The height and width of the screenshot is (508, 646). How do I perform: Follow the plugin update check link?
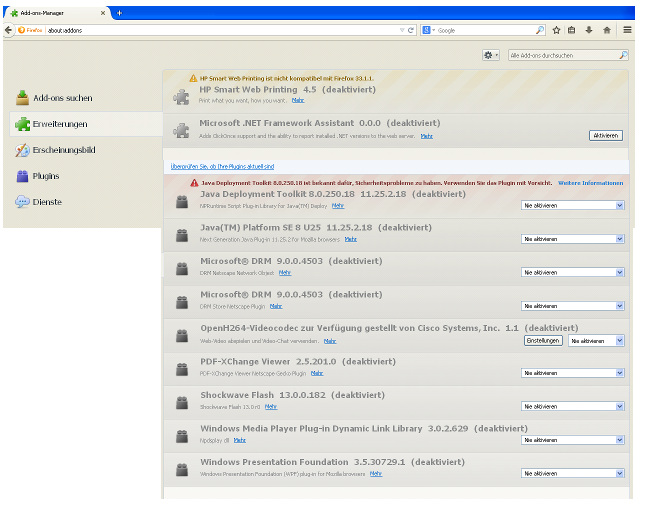pos(222,166)
